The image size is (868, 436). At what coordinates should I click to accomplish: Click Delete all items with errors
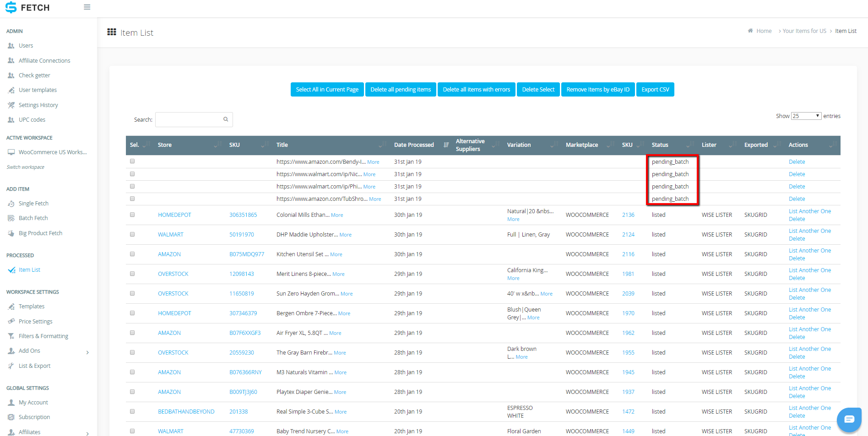tap(477, 89)
